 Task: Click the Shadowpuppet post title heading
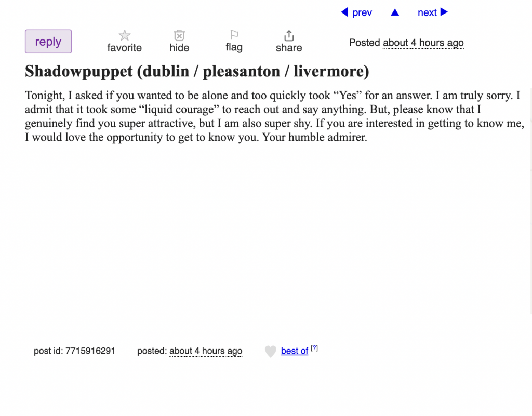pos(197,71)
